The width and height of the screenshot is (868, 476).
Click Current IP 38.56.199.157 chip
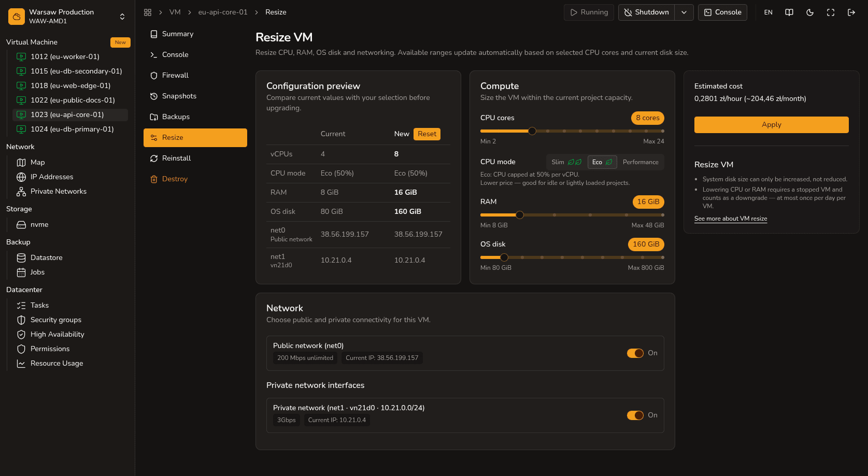click(382, 358)
